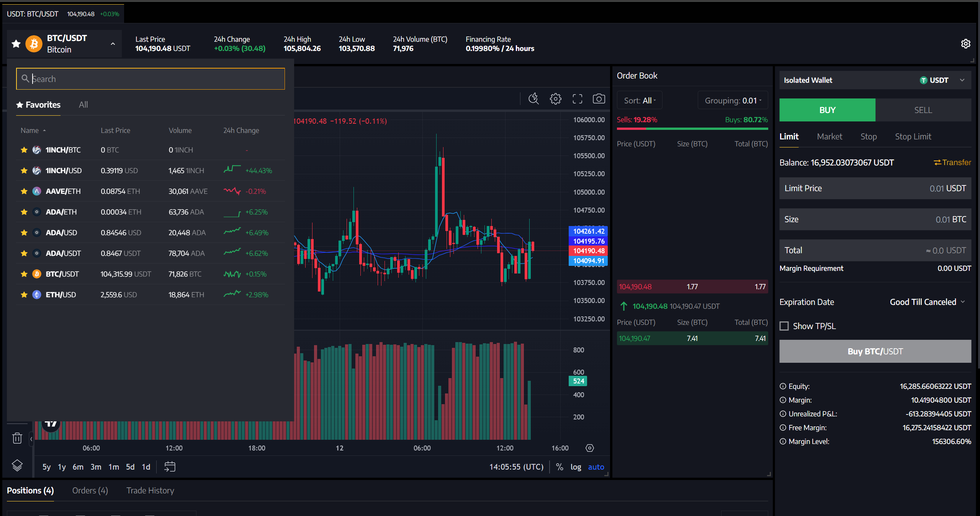Open the Grouping 0.01 dropdown

click(733, 100)
